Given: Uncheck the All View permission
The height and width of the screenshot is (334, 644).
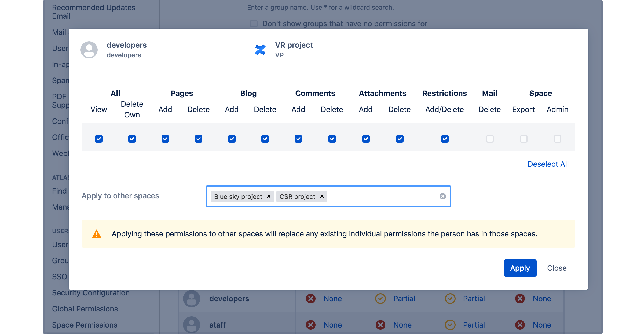Looking at the screenshot, I should click(x=99, y=139).
